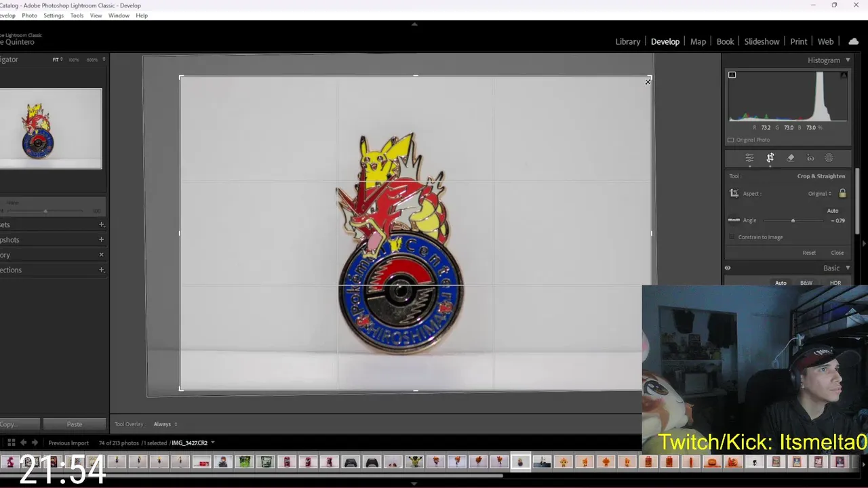Select the Straighten level tool icon

734,220
